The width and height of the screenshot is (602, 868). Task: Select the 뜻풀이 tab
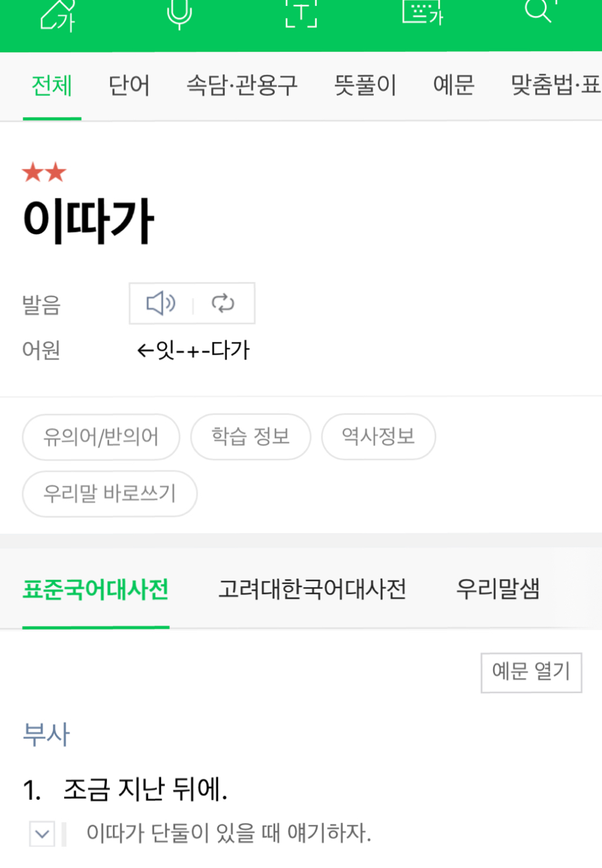pyautogui.click(x=366, y=86)
